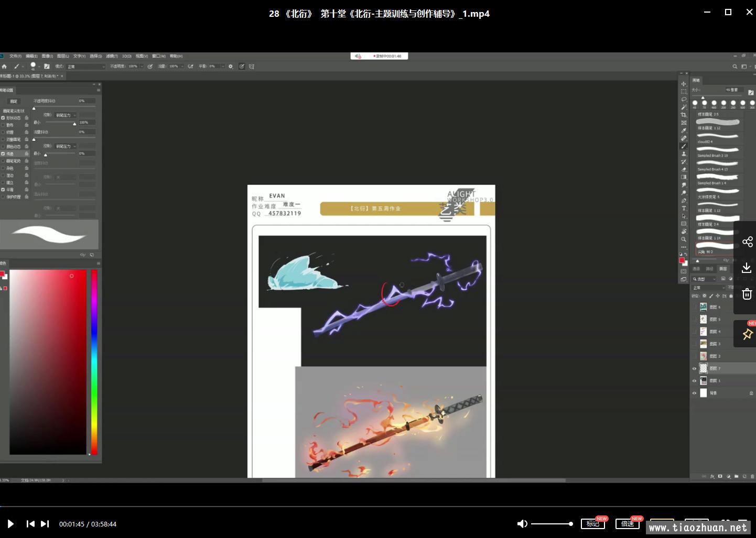Open the 滤镜(T) menu
756x538 pixels.
click(112, 56)
